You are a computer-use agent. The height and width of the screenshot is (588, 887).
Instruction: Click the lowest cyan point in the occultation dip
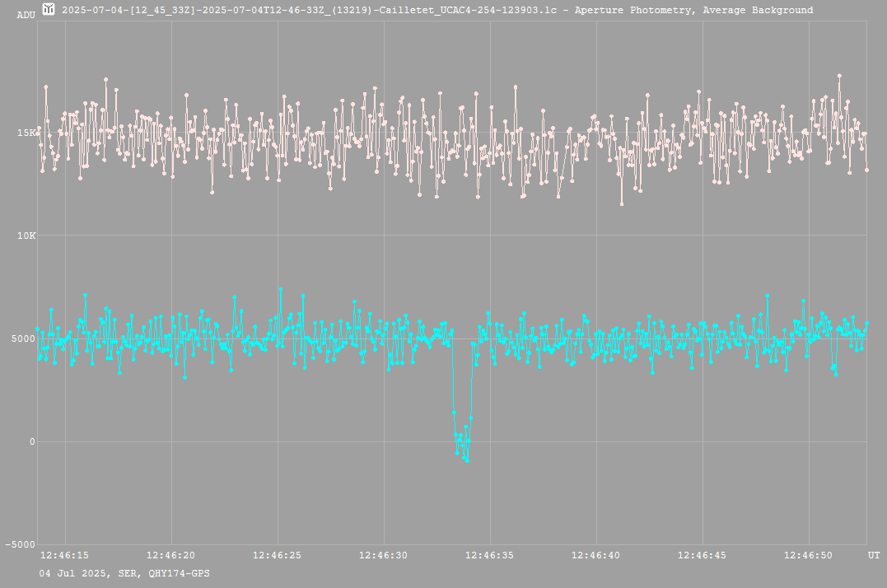tap(468, 460)
